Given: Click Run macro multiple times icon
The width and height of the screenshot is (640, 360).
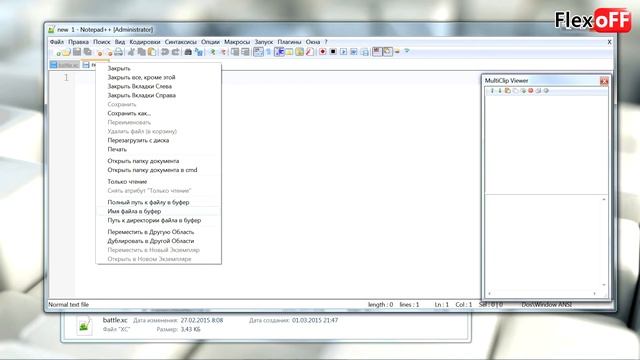Looking at the screenshot, I should point(354,52).
